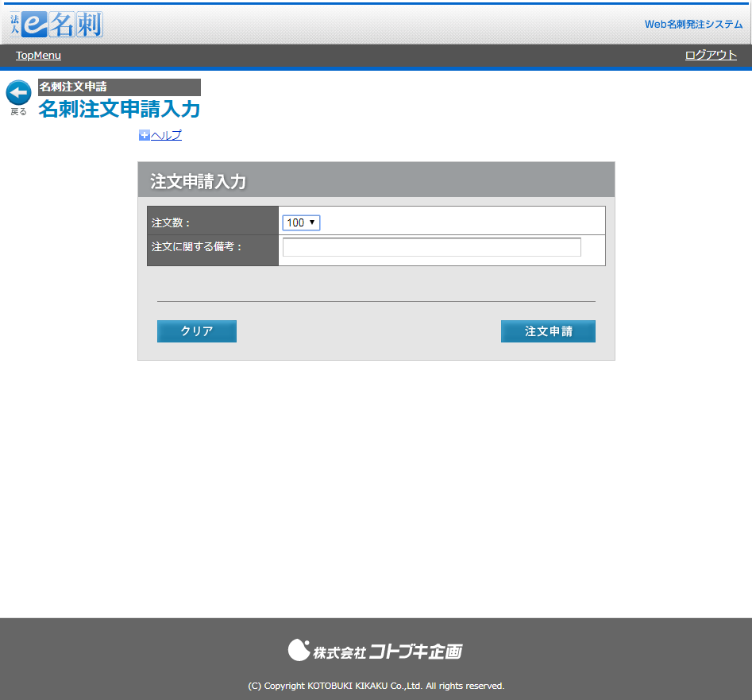Click the クリア button

(x=197, y=331)
